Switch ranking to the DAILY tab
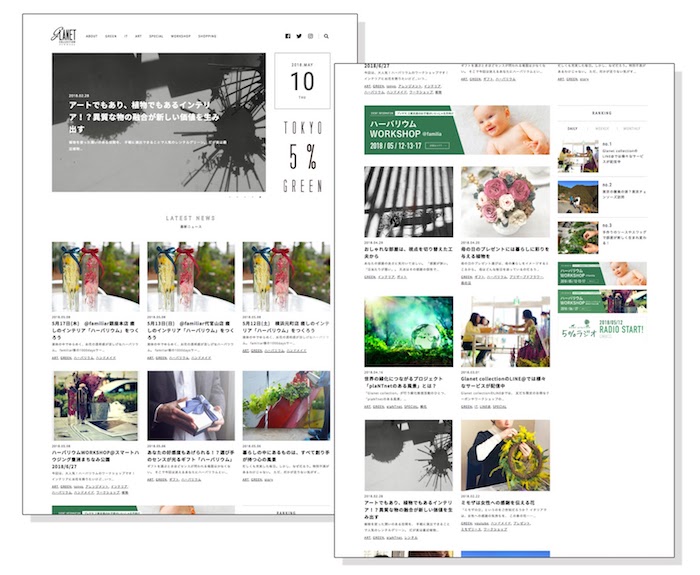 pos(572,128)
